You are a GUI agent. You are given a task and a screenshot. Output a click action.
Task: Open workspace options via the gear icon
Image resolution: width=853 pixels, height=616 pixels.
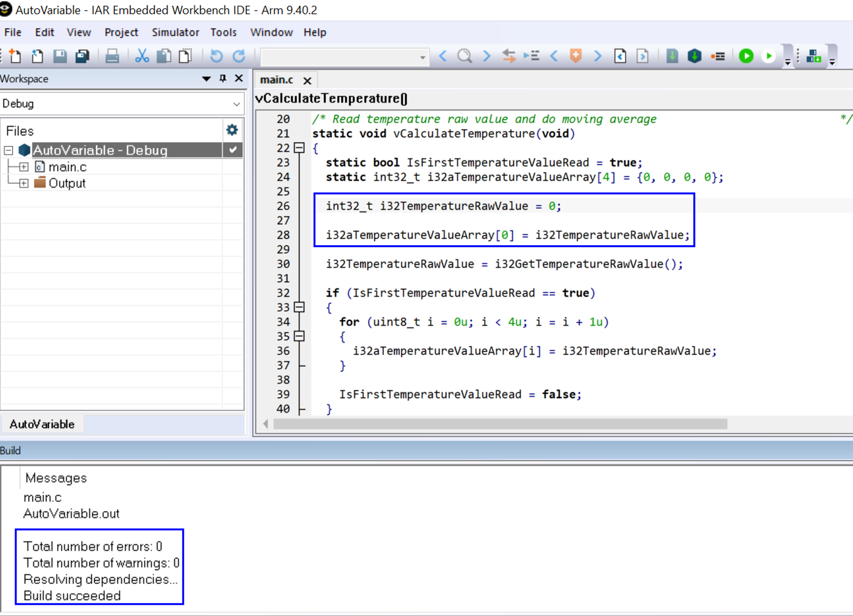(x=232, y=130)
